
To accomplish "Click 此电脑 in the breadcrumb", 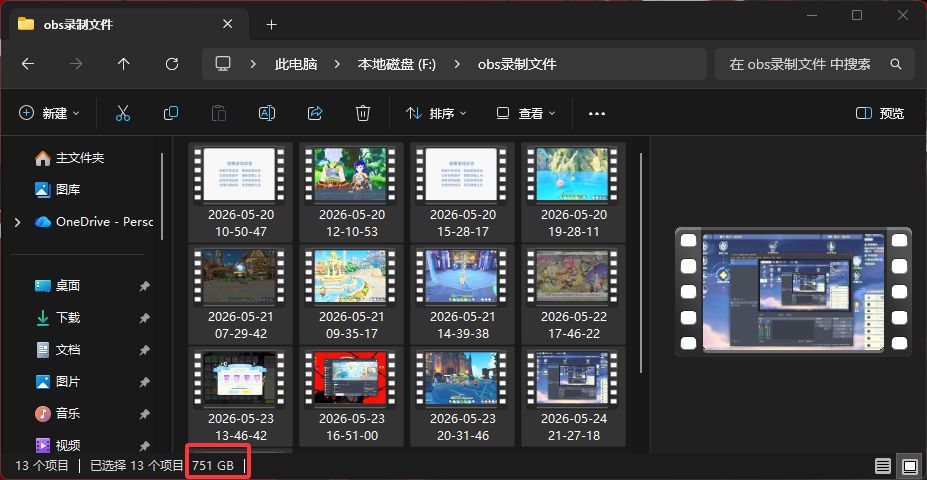I will [x=296, y=64].
